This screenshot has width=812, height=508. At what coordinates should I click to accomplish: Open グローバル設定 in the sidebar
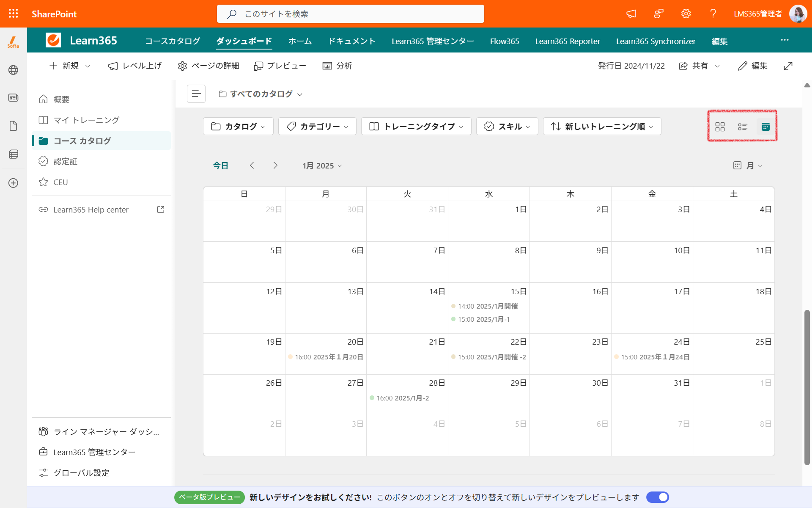[101, 473]
